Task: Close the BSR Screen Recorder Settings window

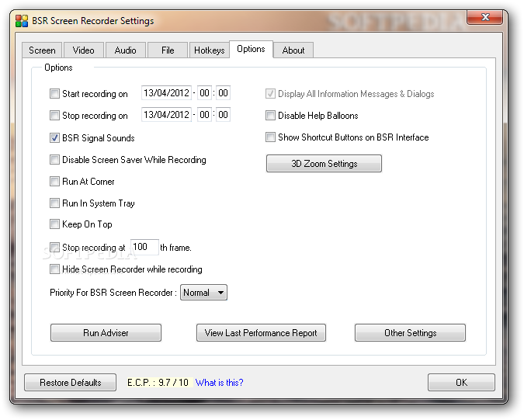Action: (484, 17)
